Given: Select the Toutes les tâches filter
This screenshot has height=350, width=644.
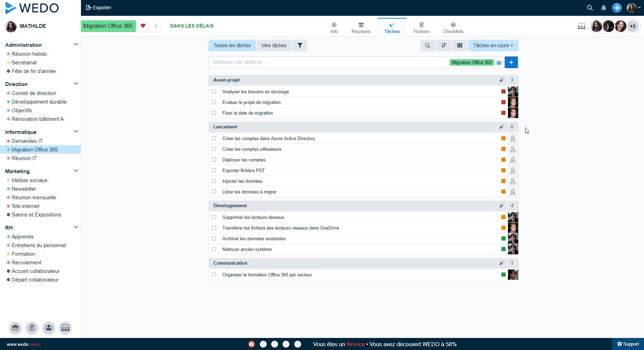Looking at the screenshot, I should 232,45.
